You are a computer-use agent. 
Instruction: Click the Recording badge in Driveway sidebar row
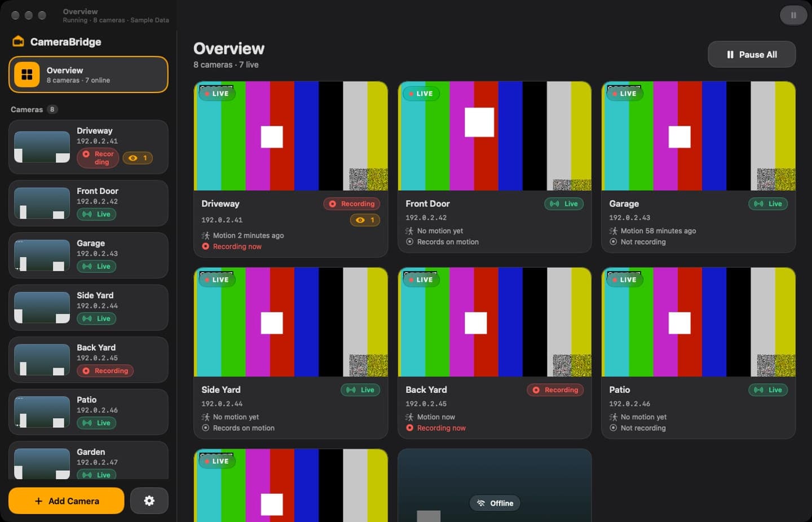tap(98, 158)
